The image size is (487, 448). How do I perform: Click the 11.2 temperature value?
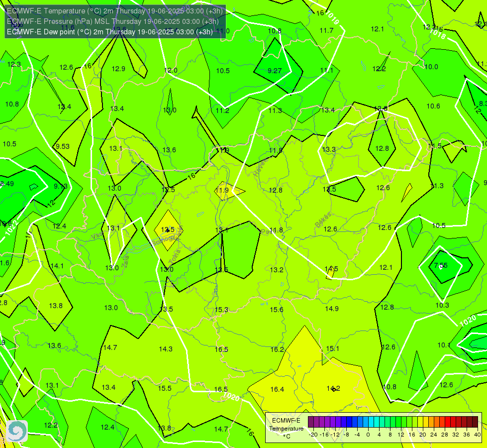coord(222,111)
